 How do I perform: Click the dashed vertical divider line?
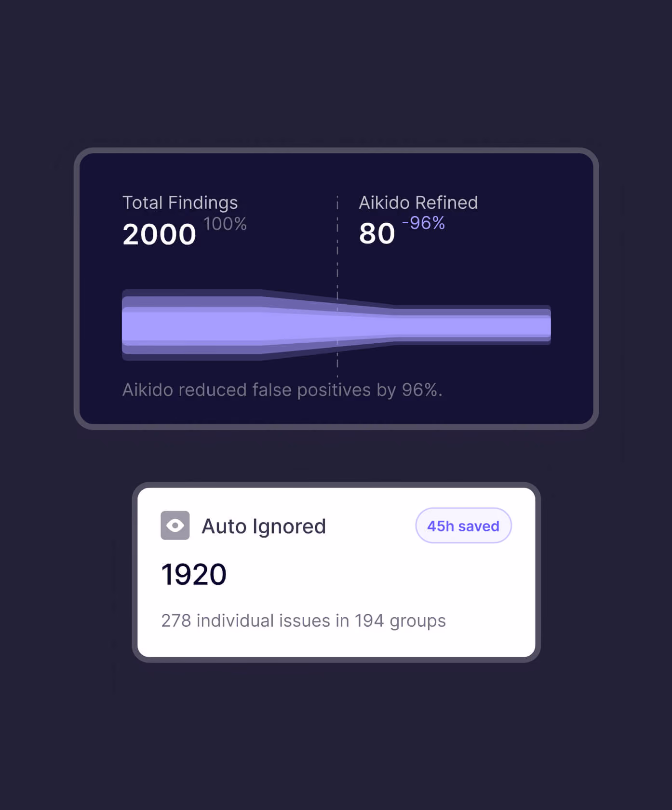click(337, 286)
